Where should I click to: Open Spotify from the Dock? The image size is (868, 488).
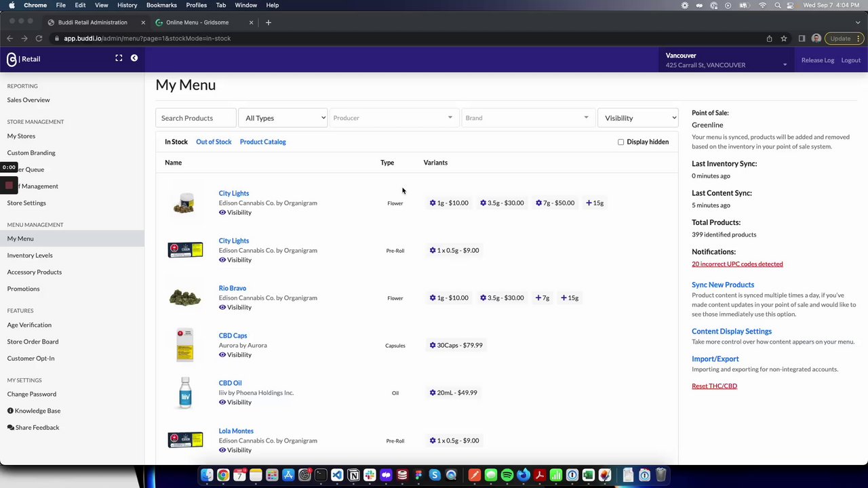click(507, 475)
